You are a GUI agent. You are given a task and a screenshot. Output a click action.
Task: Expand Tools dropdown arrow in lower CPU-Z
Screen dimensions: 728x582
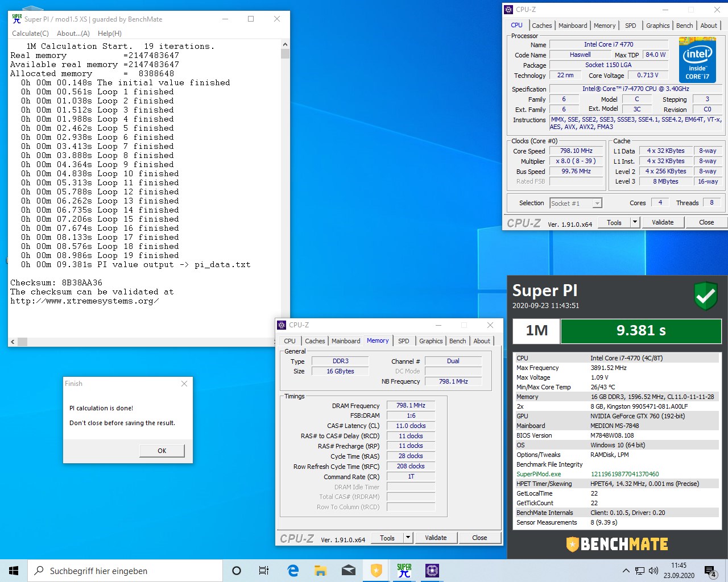[408, 538]
